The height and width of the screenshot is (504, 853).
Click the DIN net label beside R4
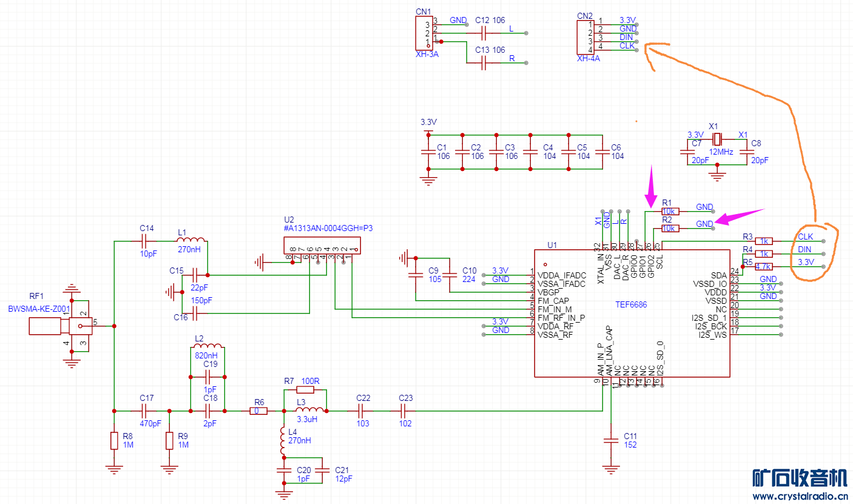[804, 249]
